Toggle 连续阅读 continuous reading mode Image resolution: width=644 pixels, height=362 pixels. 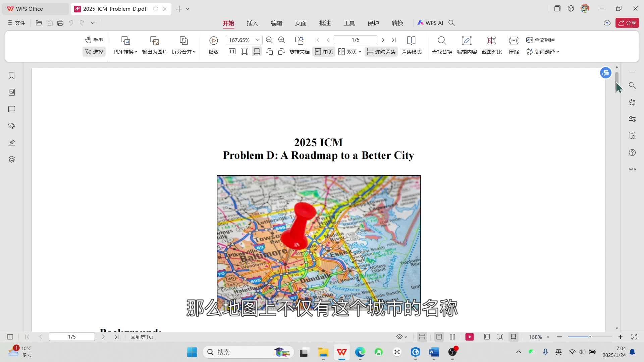pyautogui.click(x=381, y=52)
